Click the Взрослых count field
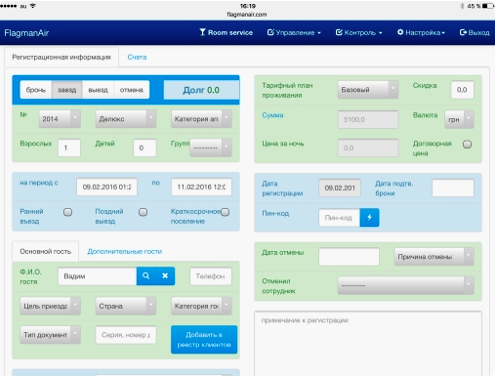The height and width of the screenshot is (381, 495). [69, 148]
